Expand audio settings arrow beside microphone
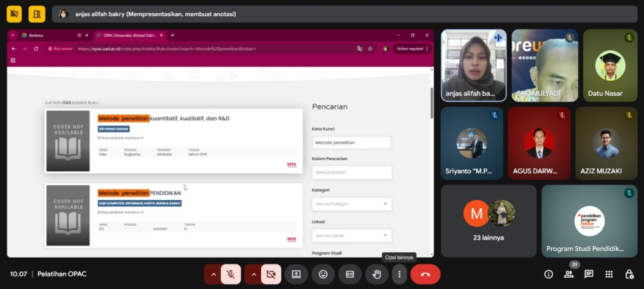Image resolution: width=644 pixels, height=289 pixels. pyautogui.click(x=214, y=274)
